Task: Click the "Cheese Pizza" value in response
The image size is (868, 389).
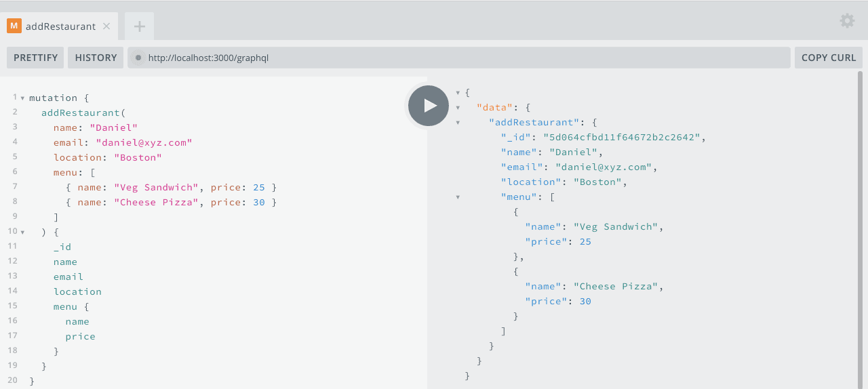Action: tap(616, 287)
